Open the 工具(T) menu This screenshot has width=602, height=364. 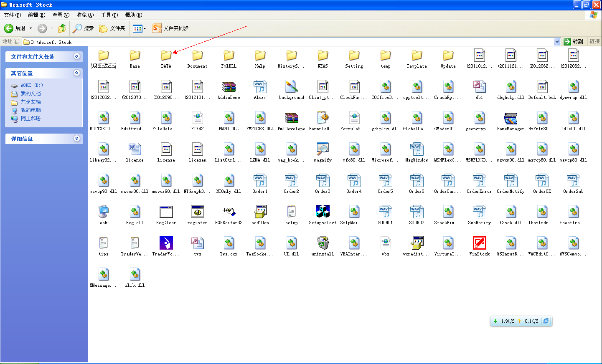coord(109,15)
